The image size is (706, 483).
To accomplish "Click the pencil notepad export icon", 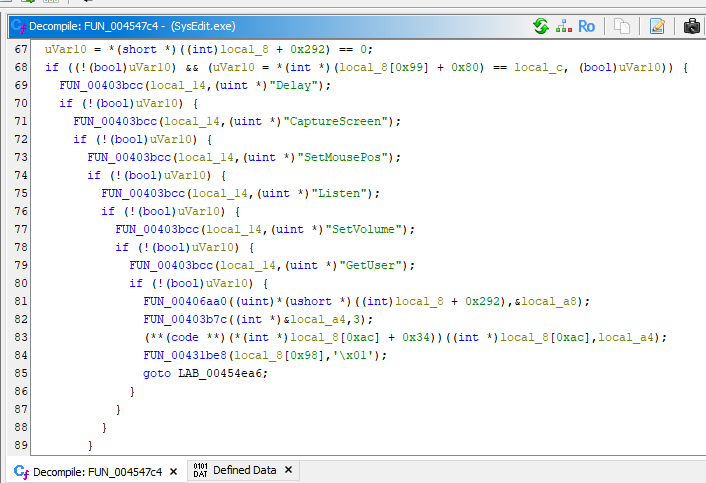I will (x=657, y=26).
